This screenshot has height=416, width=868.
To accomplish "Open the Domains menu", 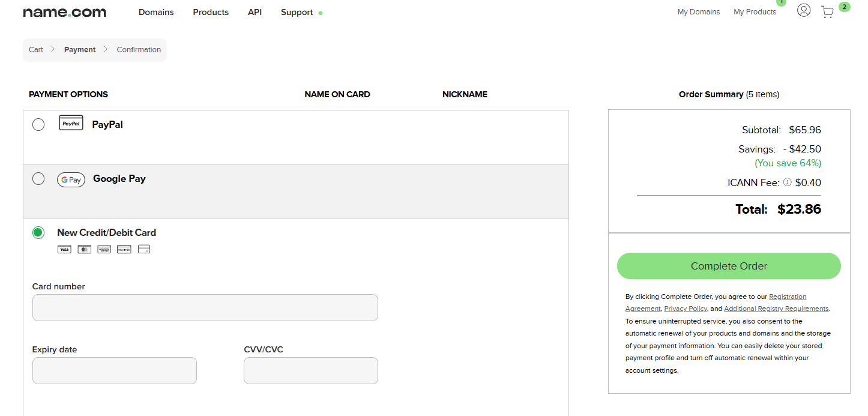I will (x=156, y=12).
